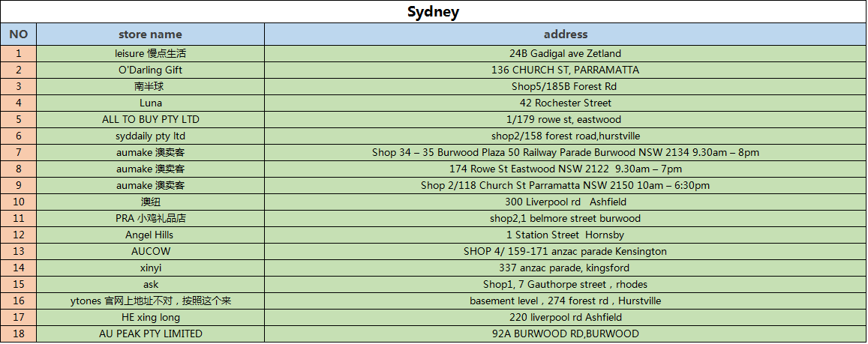This screenshot has width=868, height=344.
Task: Select row number 1 cell
Action: [18, 54]
